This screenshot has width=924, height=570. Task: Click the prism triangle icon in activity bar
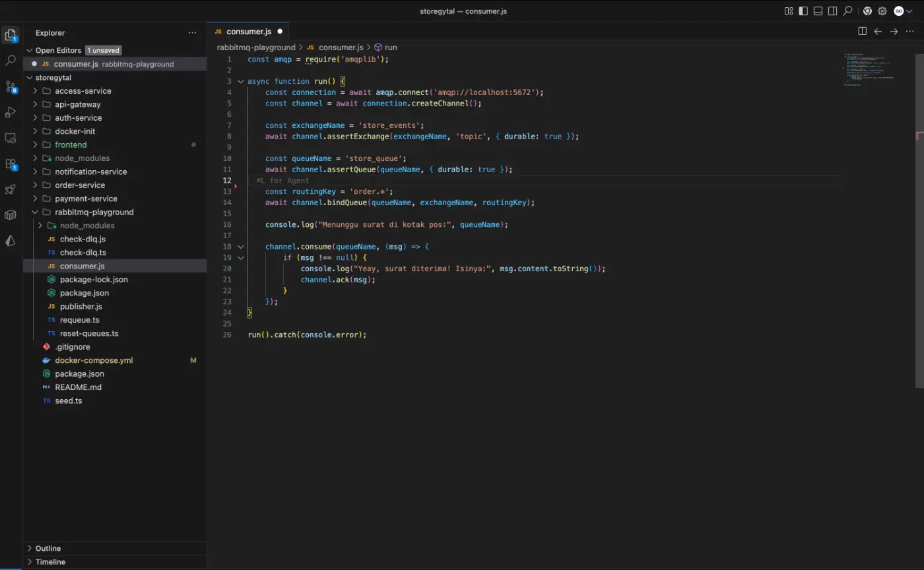click(x=10, y=241)
